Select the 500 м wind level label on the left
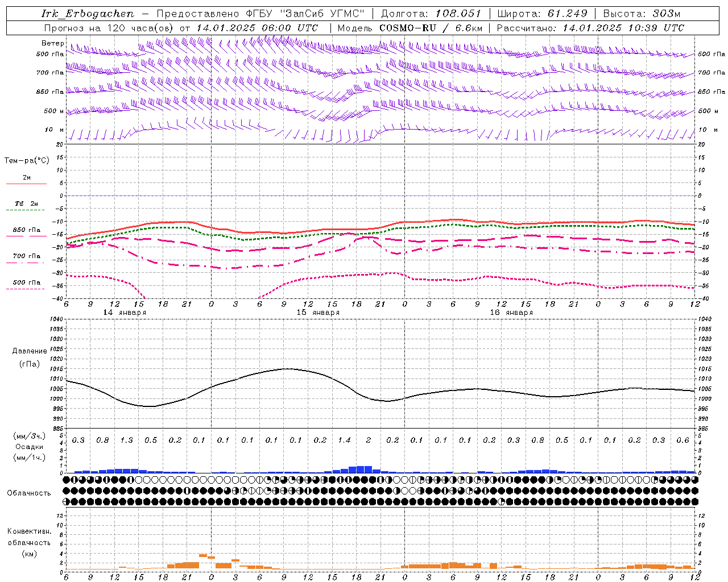The width and height of the screenshot is (728, 582). coord(54,111)
